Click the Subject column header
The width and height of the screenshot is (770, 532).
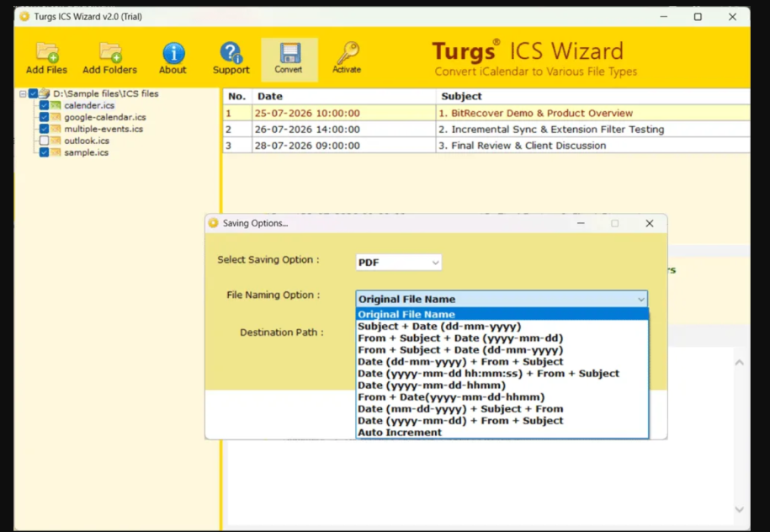[x=593, y=96]
